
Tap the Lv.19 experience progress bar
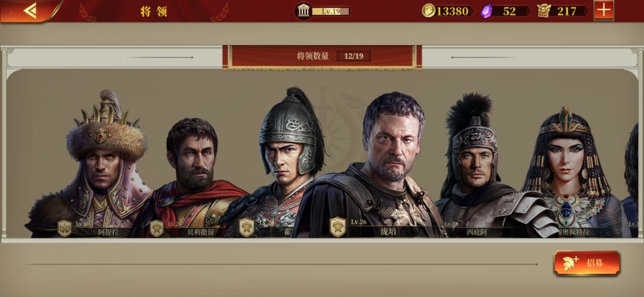330,11
